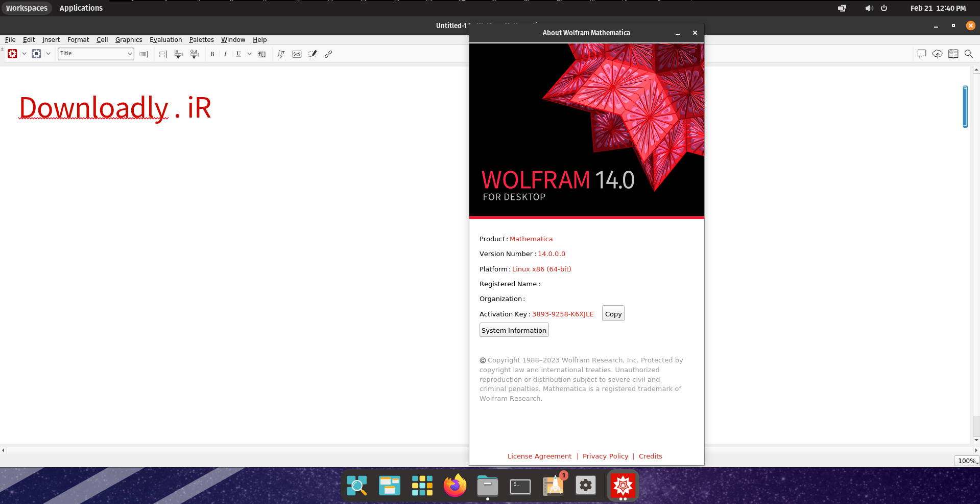This screenshot has height=504, width=980.
Task: Click the power icon in system tray
Action: tap(884, 8)
